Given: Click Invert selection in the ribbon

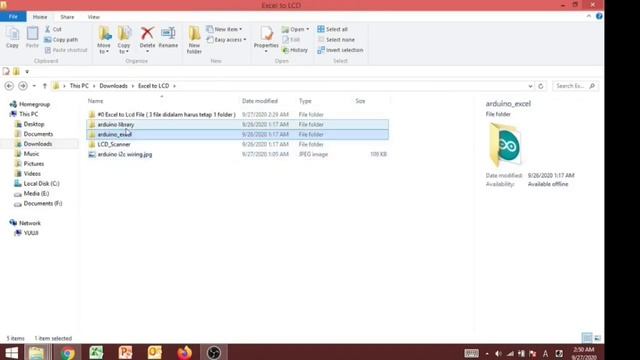Looking at the screenshot, I should 340,50.
